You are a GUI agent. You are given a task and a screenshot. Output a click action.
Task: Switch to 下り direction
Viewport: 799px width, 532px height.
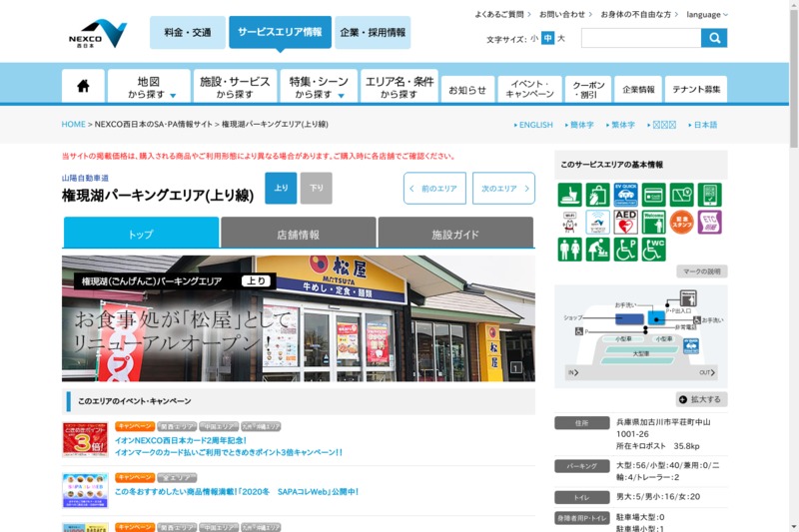[x=316, y=188]
